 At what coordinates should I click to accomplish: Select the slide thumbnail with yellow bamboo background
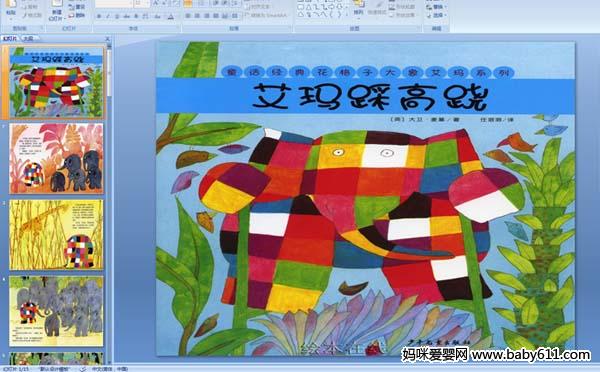[56, 234]
